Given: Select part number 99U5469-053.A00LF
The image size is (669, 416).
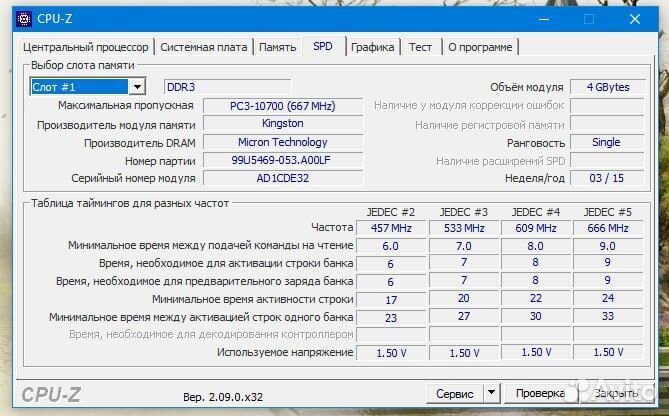Looking at the screenshot, I should pyautogui.click(x=282, y=160).
